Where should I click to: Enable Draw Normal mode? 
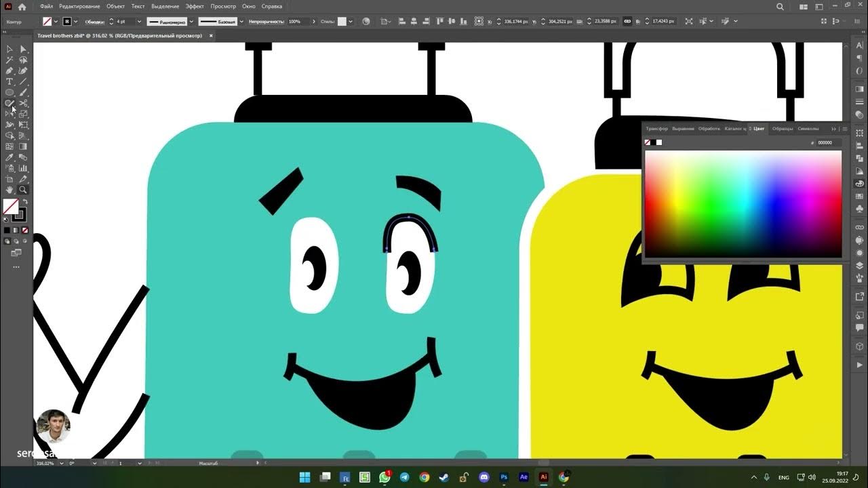click(x=7, y=241)
